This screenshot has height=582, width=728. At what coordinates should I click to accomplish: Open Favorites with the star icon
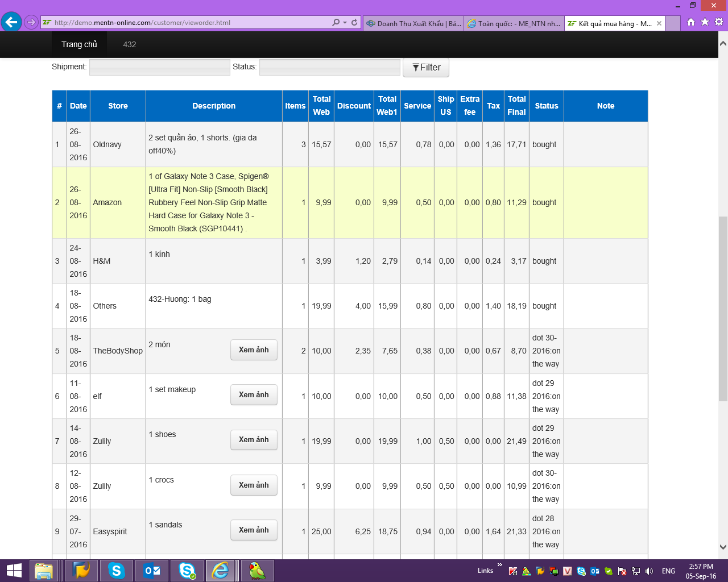(x=705, y=22)
